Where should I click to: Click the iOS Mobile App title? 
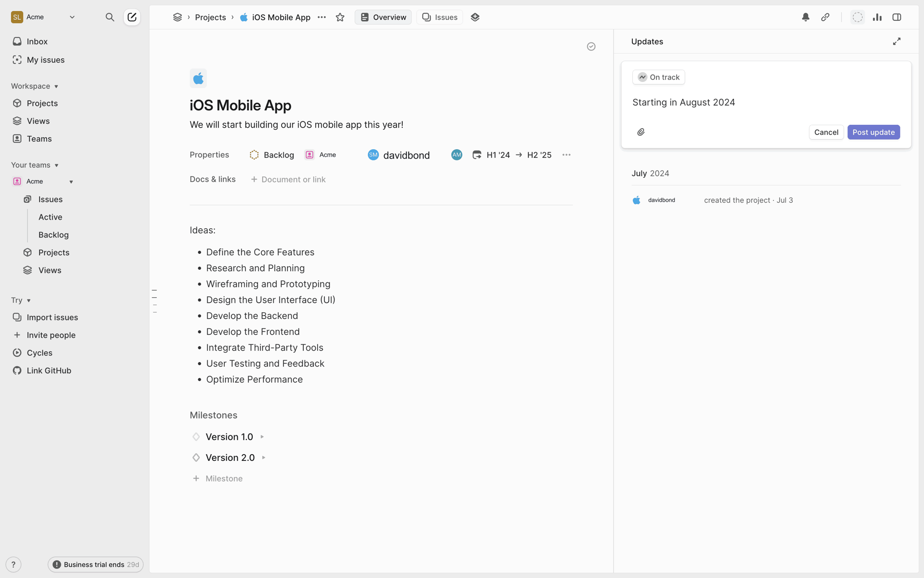(x=241, y=105)
